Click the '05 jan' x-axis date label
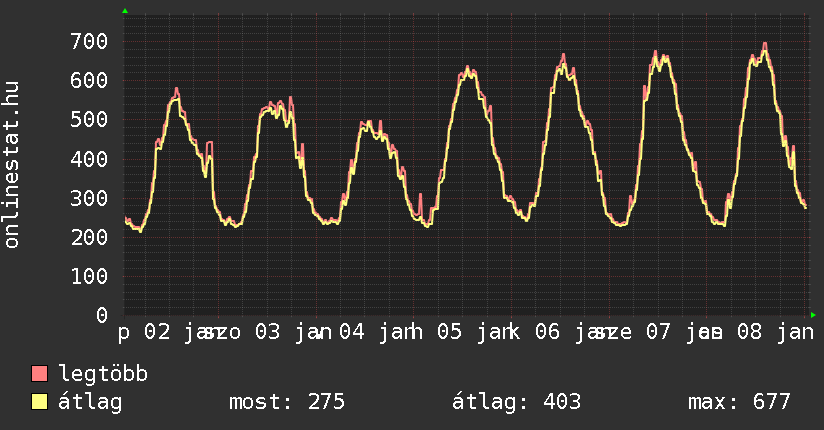 (472, 332)
